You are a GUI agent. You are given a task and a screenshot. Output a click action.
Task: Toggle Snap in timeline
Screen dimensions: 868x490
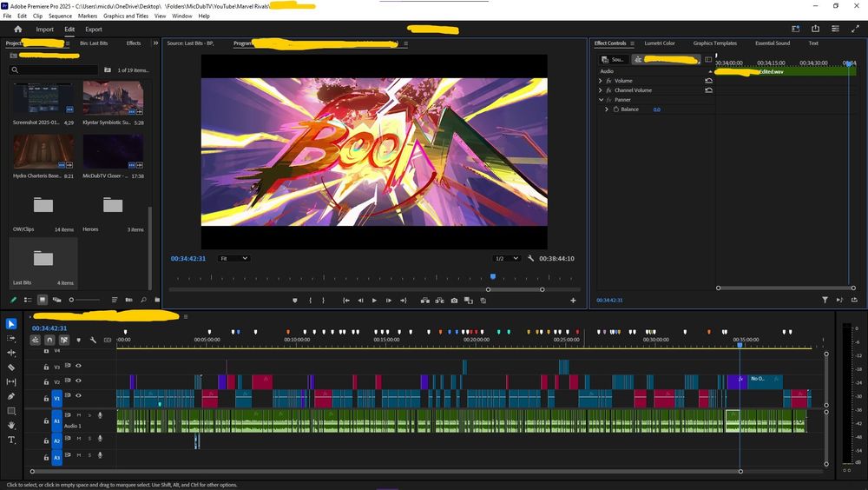click(49, 340)
